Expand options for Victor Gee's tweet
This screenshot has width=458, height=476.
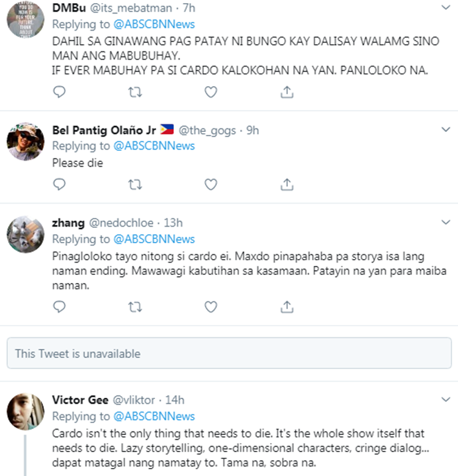445,400
